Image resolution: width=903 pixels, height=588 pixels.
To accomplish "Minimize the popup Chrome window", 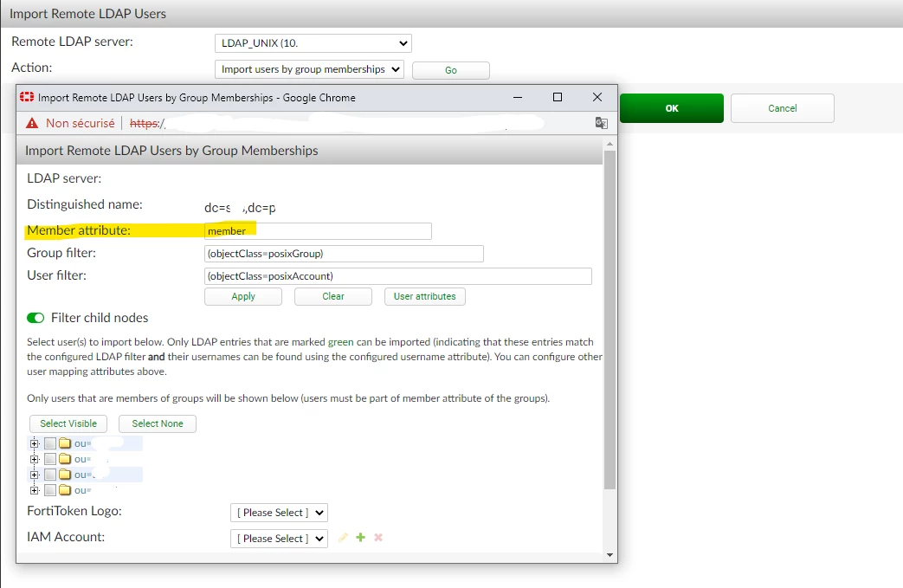I will coord(518,97).
